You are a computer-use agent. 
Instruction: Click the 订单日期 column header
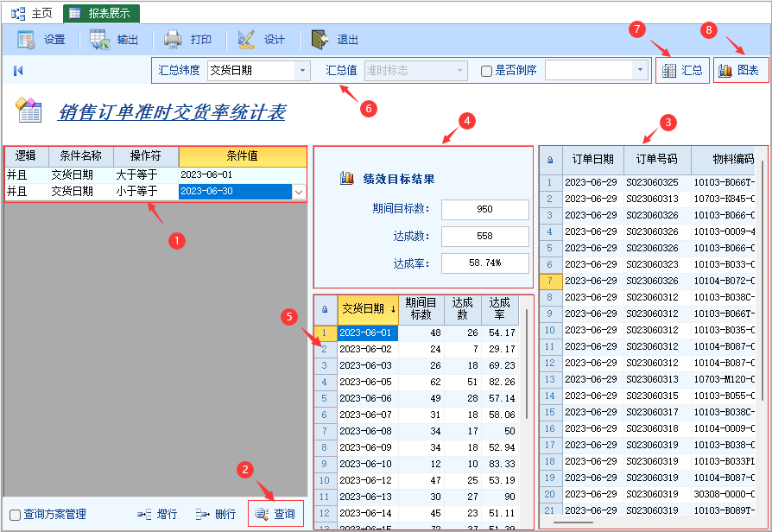[592, 160]
